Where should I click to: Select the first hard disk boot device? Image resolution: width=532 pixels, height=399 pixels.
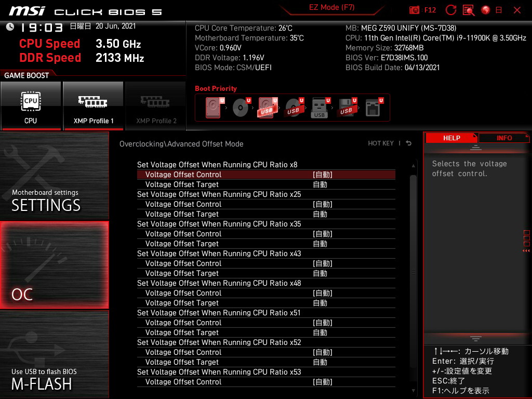click(x=215, y=108)
